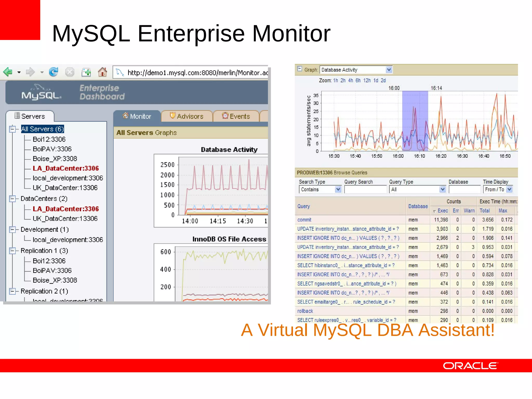532x399 pixels.
Task: Collapse the DataCenters (2) group
Action: click(x=12, y=199)
